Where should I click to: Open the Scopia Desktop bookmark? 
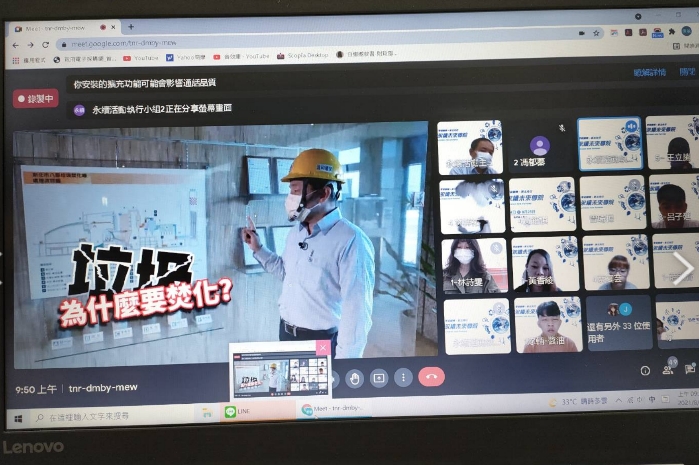point(303,55)
